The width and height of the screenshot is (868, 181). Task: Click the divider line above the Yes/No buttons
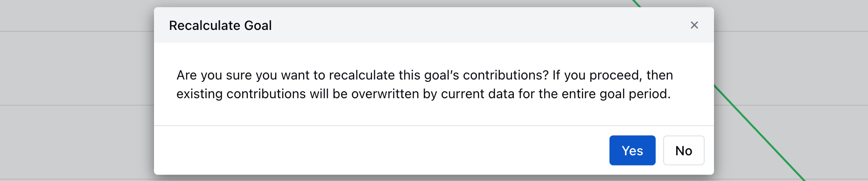434,125
